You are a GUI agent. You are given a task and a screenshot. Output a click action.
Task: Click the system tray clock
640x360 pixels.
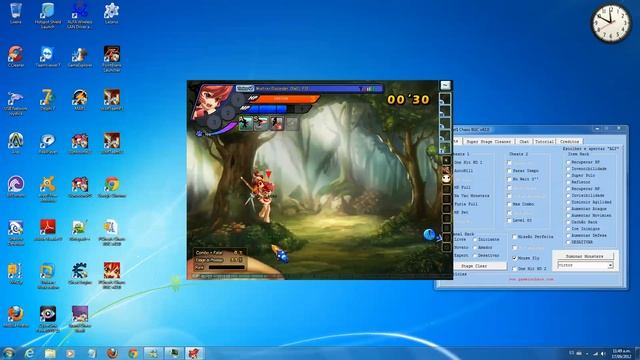point(621,353)
